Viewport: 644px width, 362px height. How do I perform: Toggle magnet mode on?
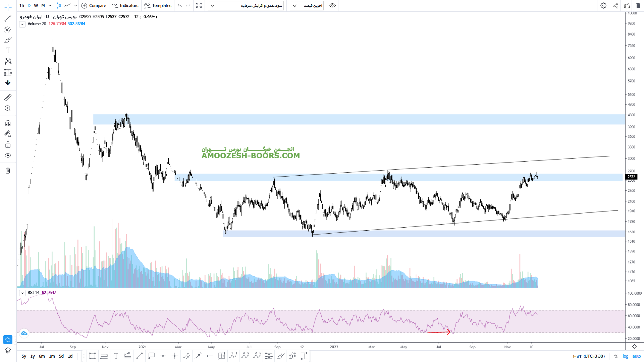(8, 123)
